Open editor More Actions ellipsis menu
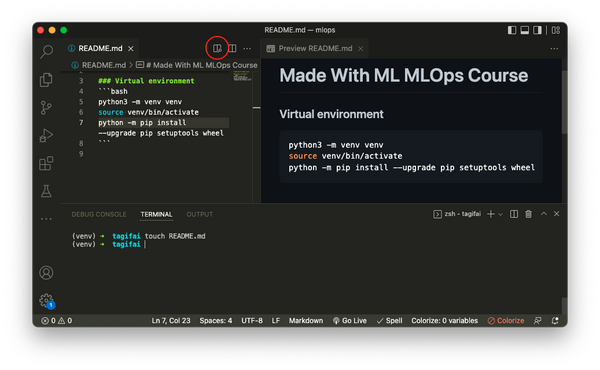 (x=247, y=49)
